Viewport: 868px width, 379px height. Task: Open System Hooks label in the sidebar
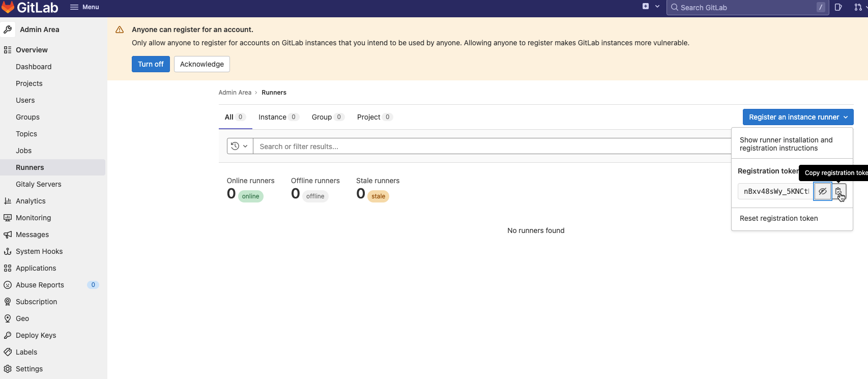click(x=39, y=251)
